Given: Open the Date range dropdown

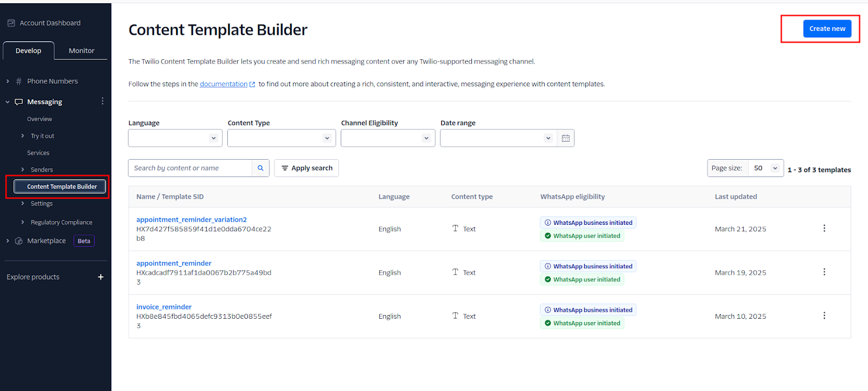Looking at the screenshot, I should pyautogui.click(x=499, y=138).
